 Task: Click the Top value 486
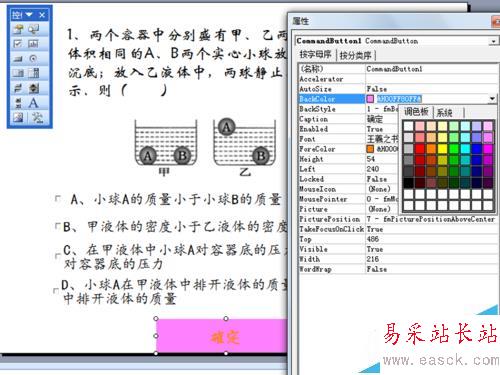click(373, 239)
